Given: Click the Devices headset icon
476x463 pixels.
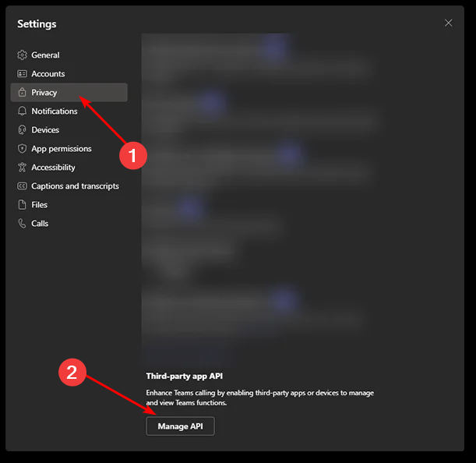Looking at the screenshot, I should (x=22, y=130).
